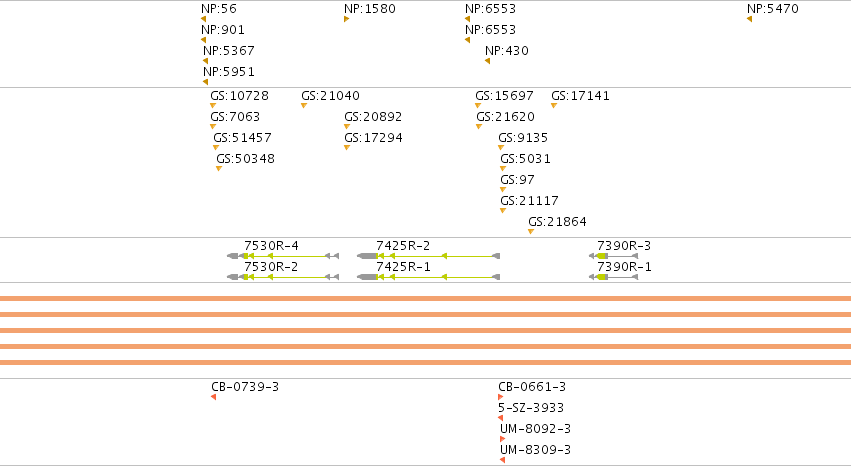Select the GS:15697 feature
851x466 pixels.
[x=504, y=96]
